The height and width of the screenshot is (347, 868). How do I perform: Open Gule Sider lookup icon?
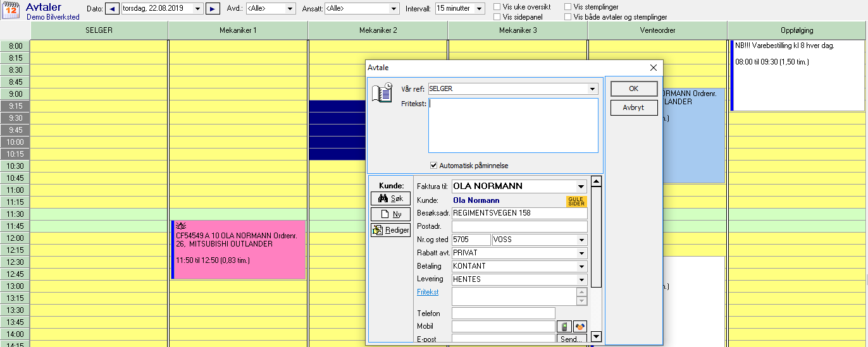coord(576,201)
